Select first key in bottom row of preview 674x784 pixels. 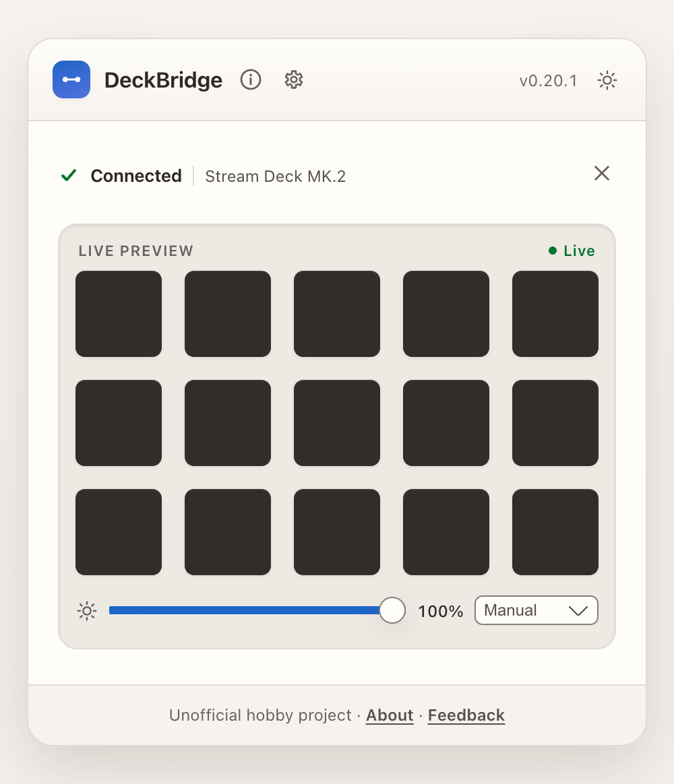click(x=119, y=532)
